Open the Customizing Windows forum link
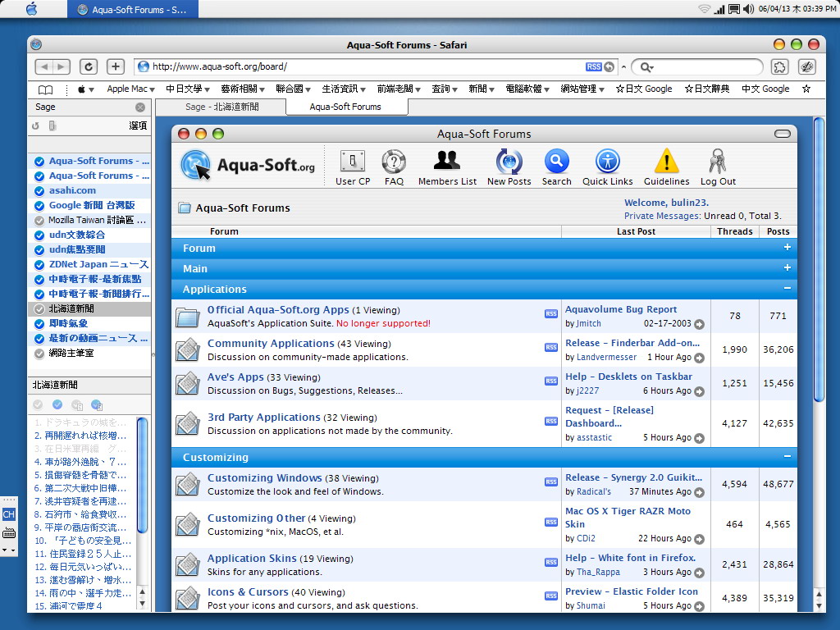 pos(264,477)
